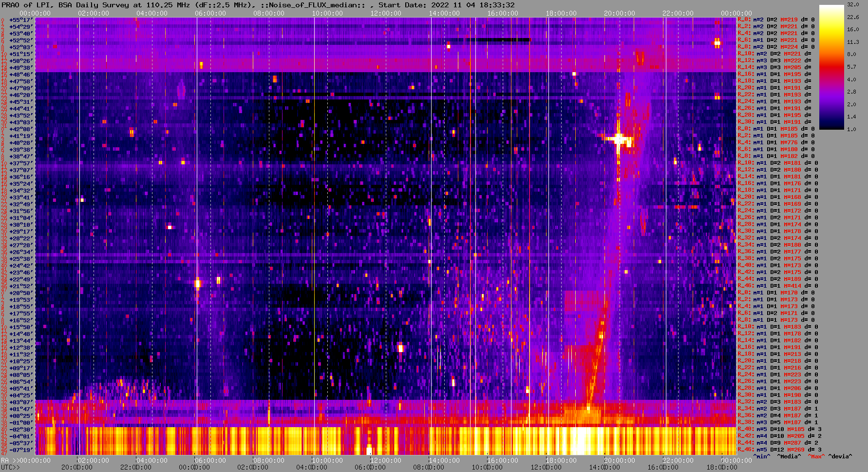868x472 pixels.
Task: Click the statistics row containing M=219
Action: point(776,20)
